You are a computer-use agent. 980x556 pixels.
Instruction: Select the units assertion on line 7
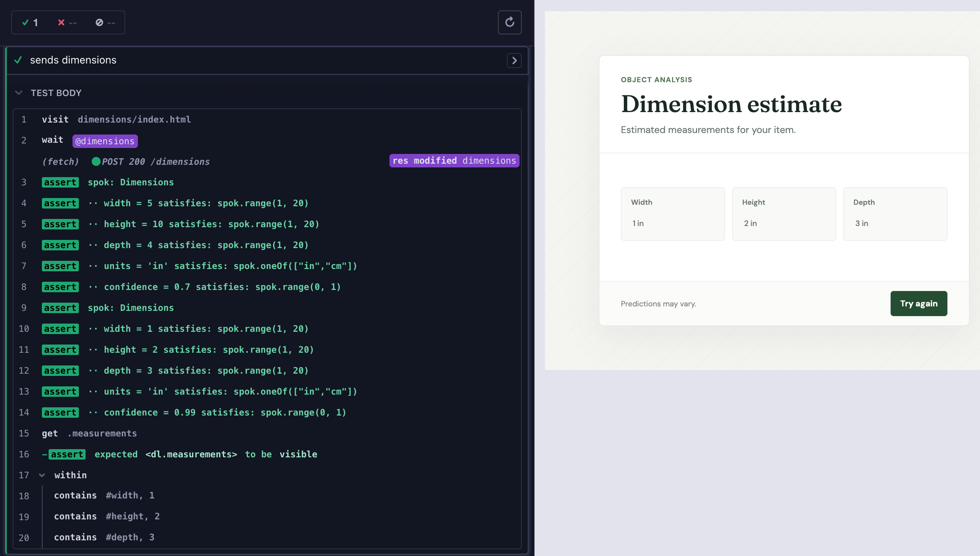267,266
